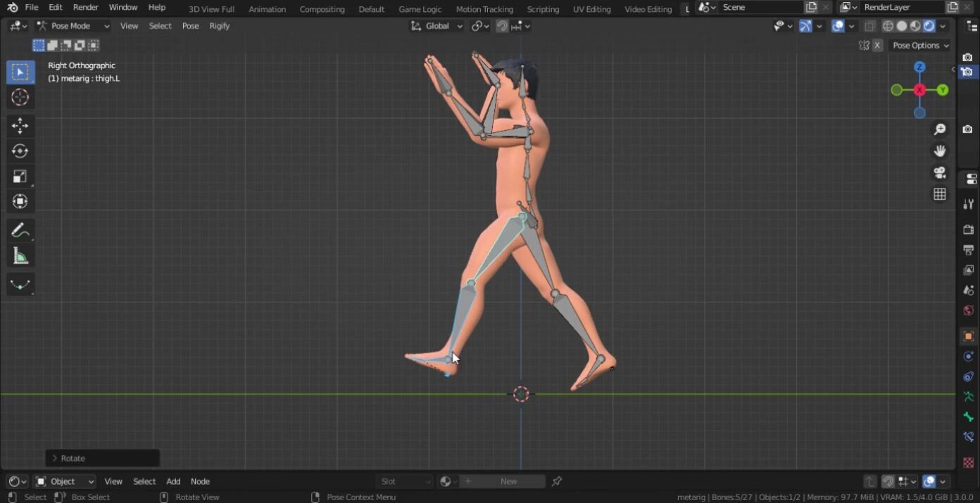
Task: Expand the Rotate operator panel
Action: 55,458
